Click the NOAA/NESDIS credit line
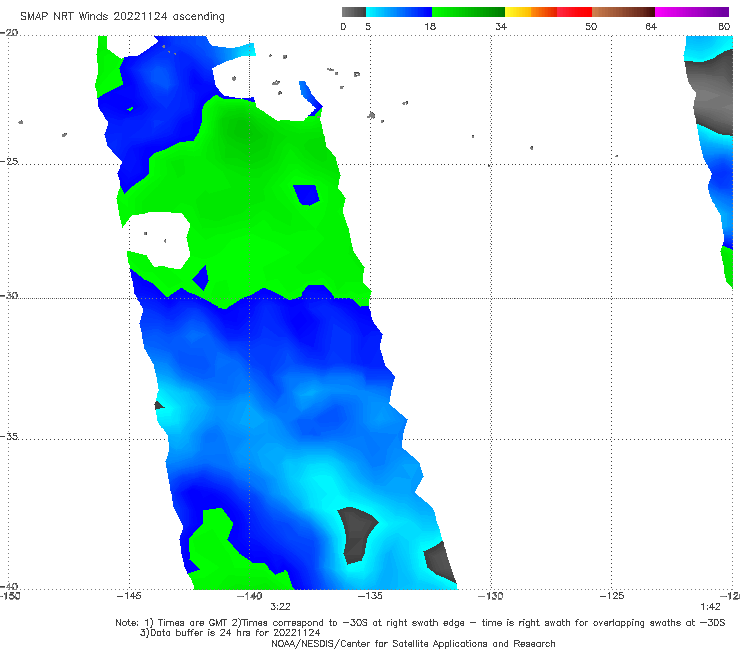This screenshot has width=740, height=650. 413,644
